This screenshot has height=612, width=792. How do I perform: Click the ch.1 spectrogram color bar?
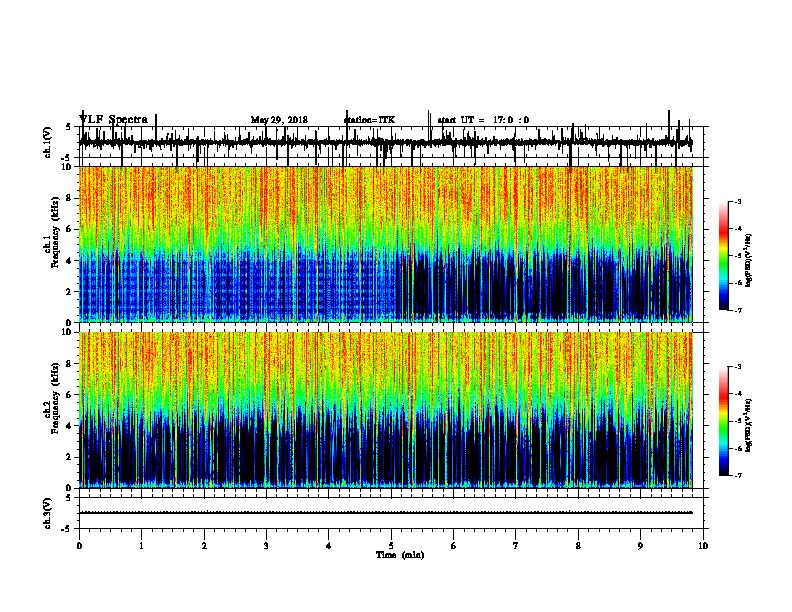(x=723, y=256)
